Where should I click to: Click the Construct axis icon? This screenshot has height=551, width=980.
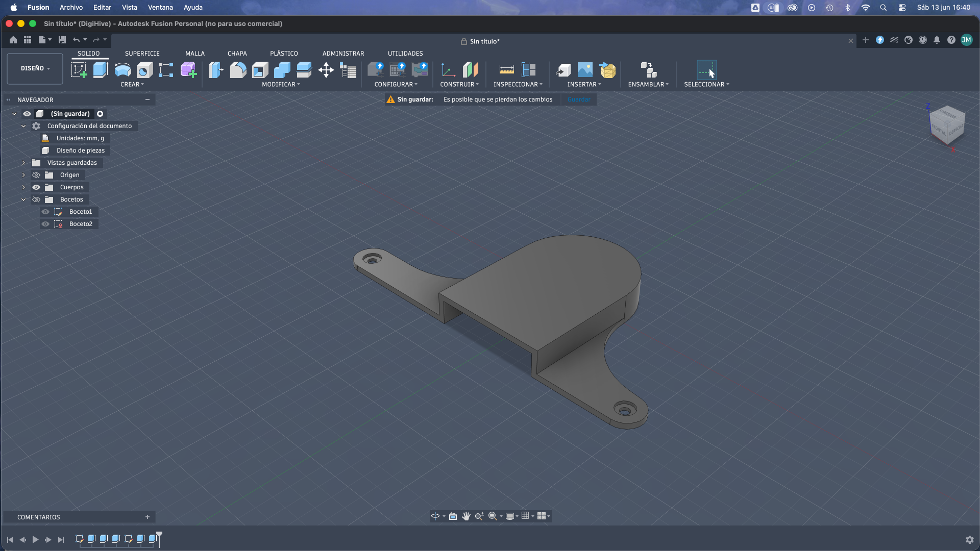click(x=448, y=70)
